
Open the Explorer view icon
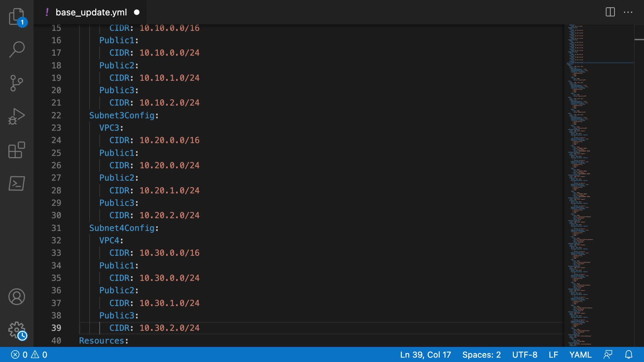click(16, 16)
